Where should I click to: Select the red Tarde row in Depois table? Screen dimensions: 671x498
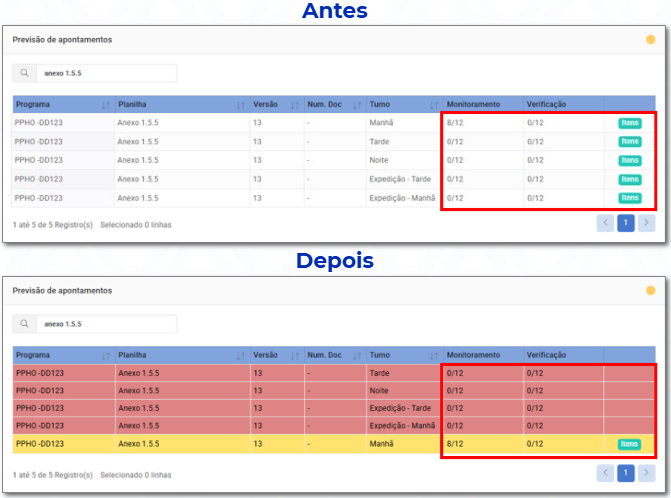click(x=334, y=373)
